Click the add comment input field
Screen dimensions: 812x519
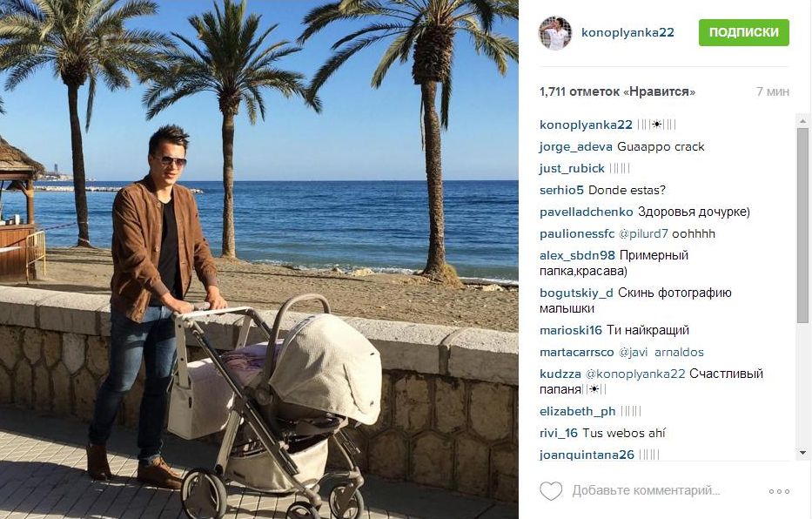[x=646, y=490]
